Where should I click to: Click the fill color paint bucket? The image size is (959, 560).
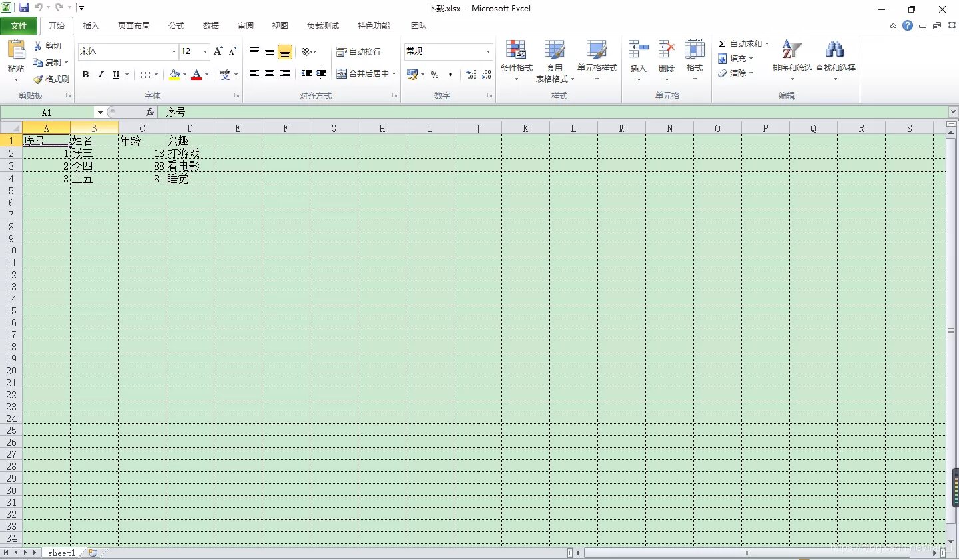pyautogui.click(x=174, y=75)
